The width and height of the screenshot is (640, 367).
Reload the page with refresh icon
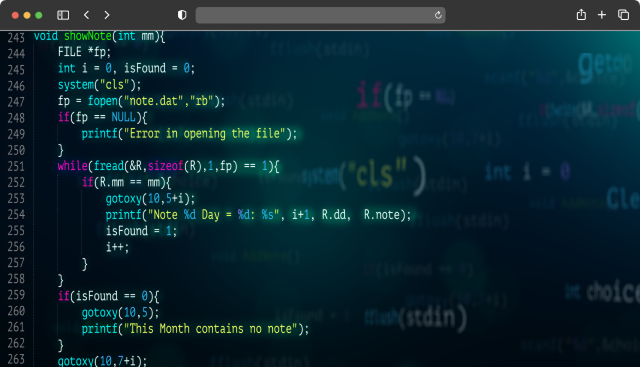438,15
